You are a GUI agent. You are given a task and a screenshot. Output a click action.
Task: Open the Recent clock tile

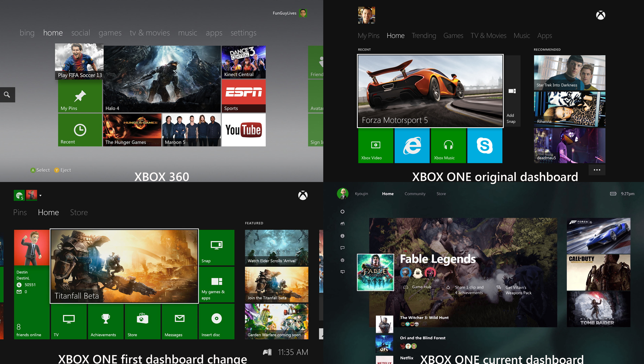[80, 130]
